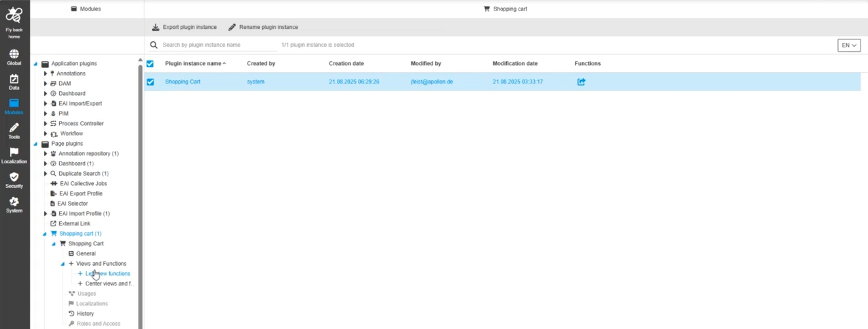
Task: Toggle the select-all checkbox in table header
Action: (150, 64)
